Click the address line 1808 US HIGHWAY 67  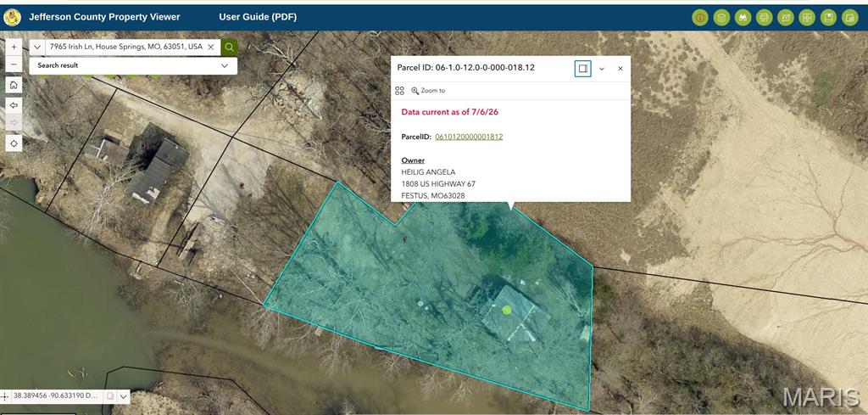click(438, 183)
